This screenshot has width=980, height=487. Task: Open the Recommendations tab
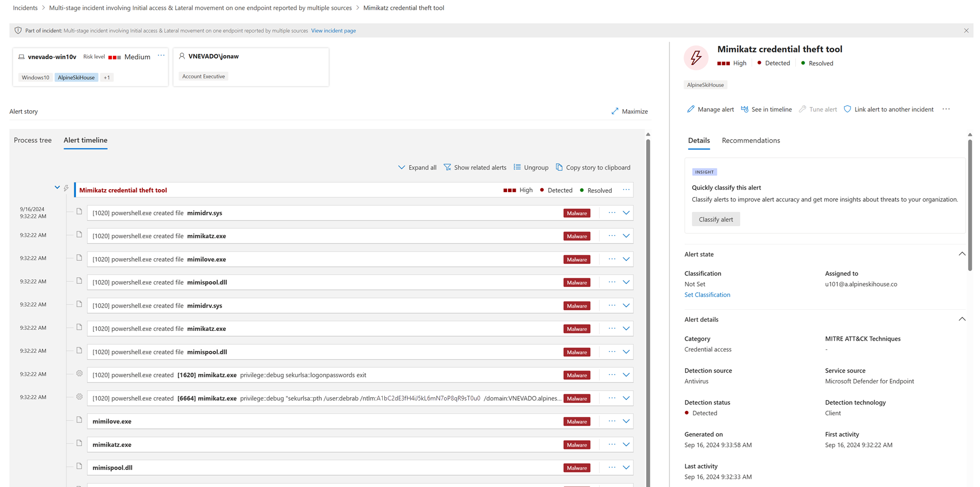tap(750, 140)
